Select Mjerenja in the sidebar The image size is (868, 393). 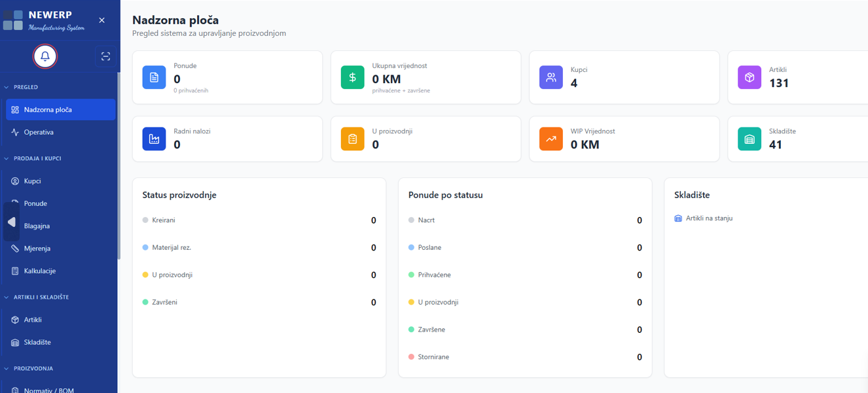[37, 248]
